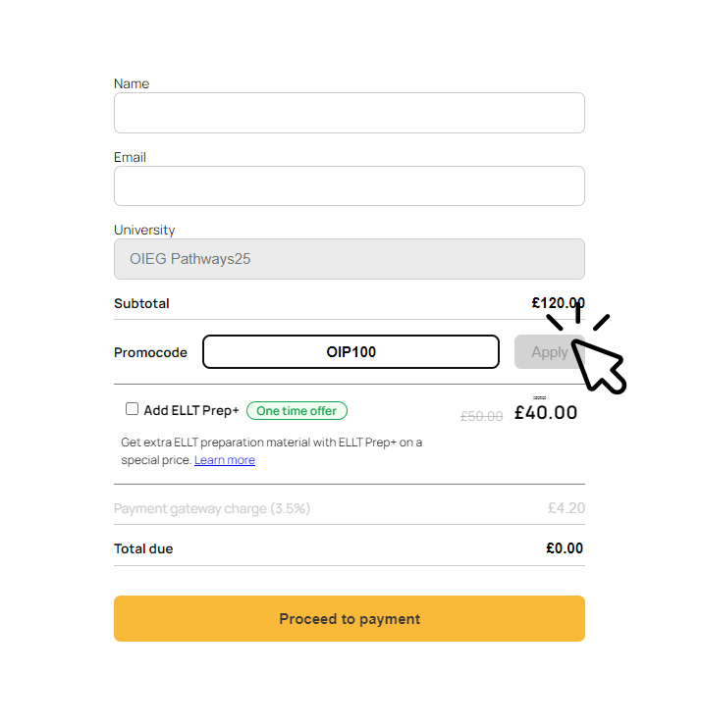This screenshot has width=701, height=728.
Task: Click the Total due £0.00 amount
Action: [565, 548]
